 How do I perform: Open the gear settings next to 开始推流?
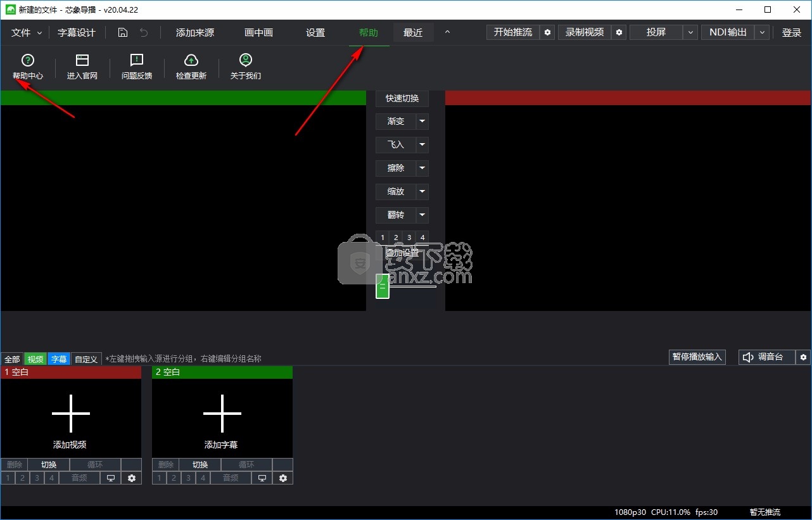click(x=548, y=32)
